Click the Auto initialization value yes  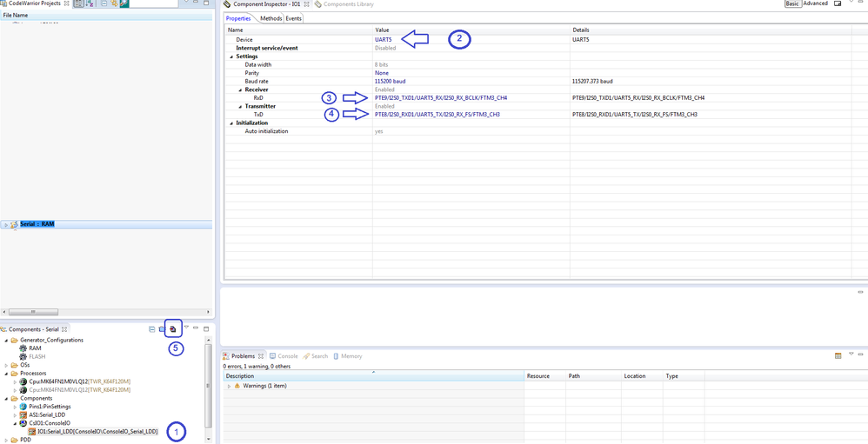(x=378, y=131)
